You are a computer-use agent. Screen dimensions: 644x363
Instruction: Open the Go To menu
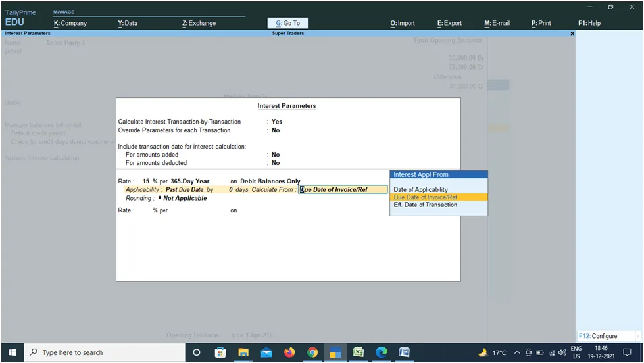[x=287, y=23]
